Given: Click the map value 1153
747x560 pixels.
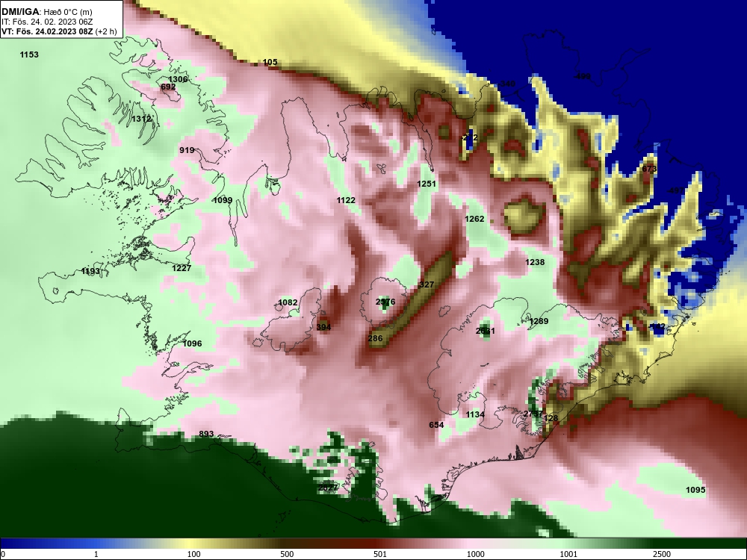Looking at the screenshot, I should (x=29, y=55).
